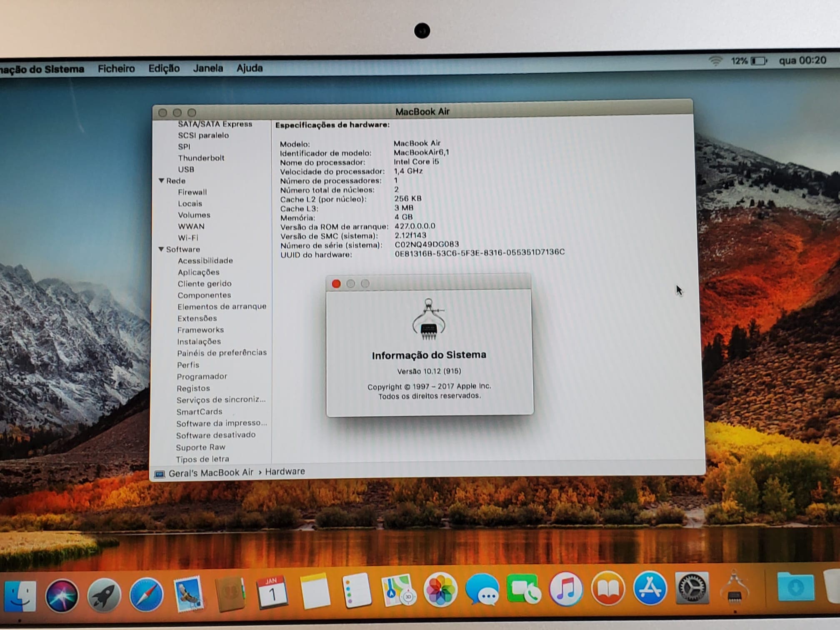The image size is (840, 630).
Task: Collapse the Rede section in sidebar
Action: [x=161, y=181]
